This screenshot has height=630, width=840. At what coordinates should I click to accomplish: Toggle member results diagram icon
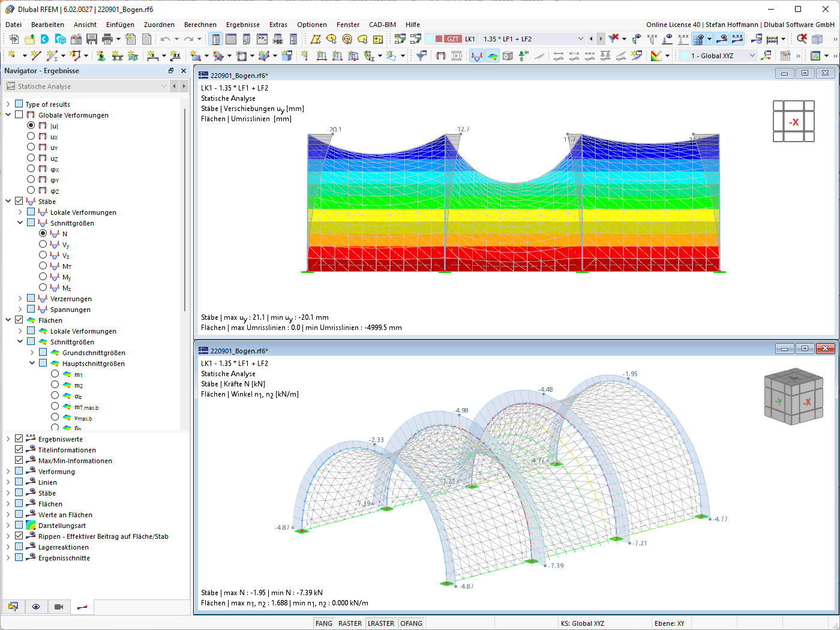476,56
